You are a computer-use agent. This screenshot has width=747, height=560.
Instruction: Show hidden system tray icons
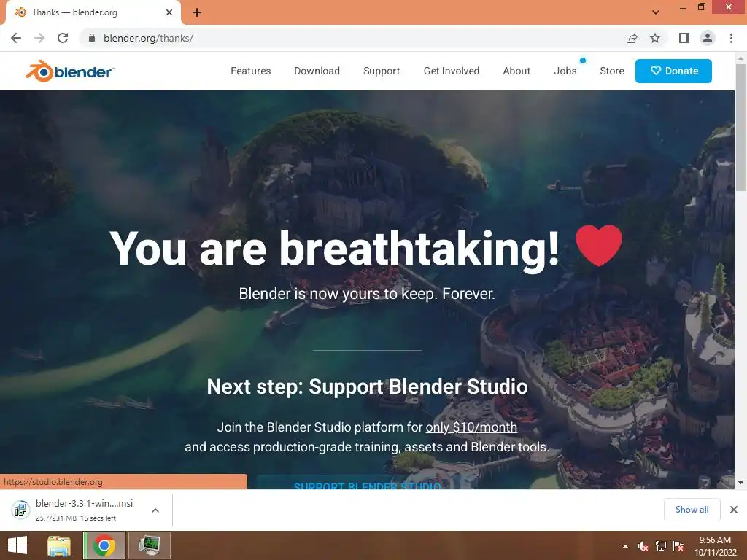point(625,546)
